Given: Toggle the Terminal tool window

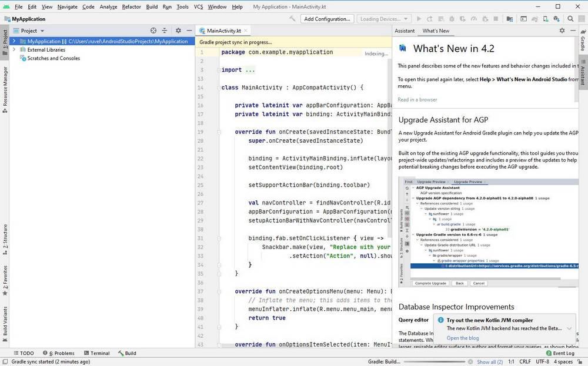Looking at the screenshot, I should [97, 353].
